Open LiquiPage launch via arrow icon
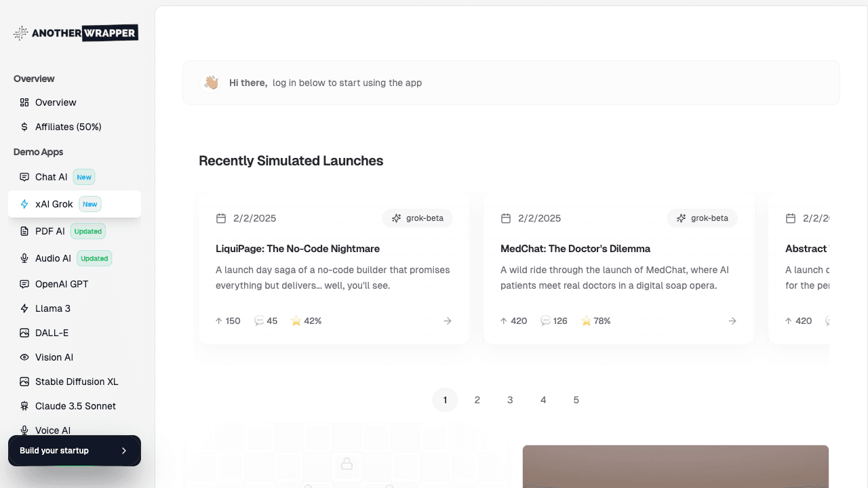Viewport: 868px width, 488px height. coord(448,321)
